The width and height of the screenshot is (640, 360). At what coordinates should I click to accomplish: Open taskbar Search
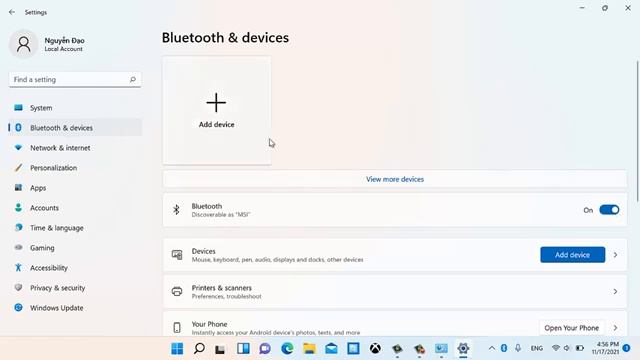click(199, 349)
